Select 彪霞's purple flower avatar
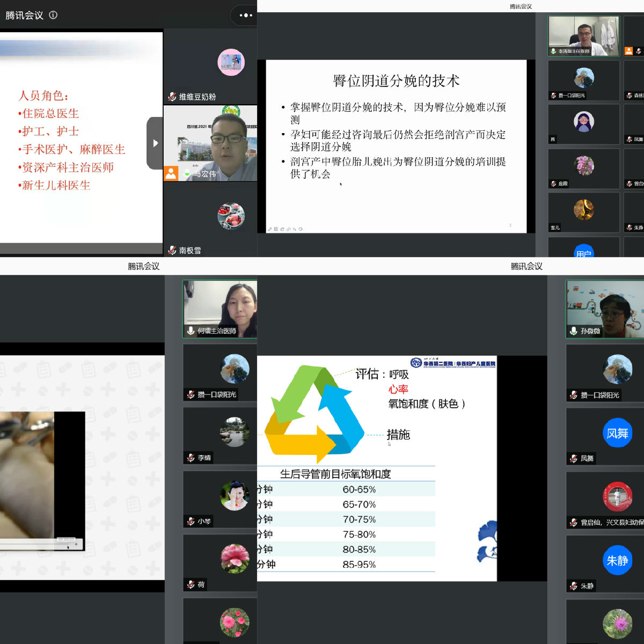Image resolution: width=644 pixels, height=644 pixels. [x=584, y=166]
